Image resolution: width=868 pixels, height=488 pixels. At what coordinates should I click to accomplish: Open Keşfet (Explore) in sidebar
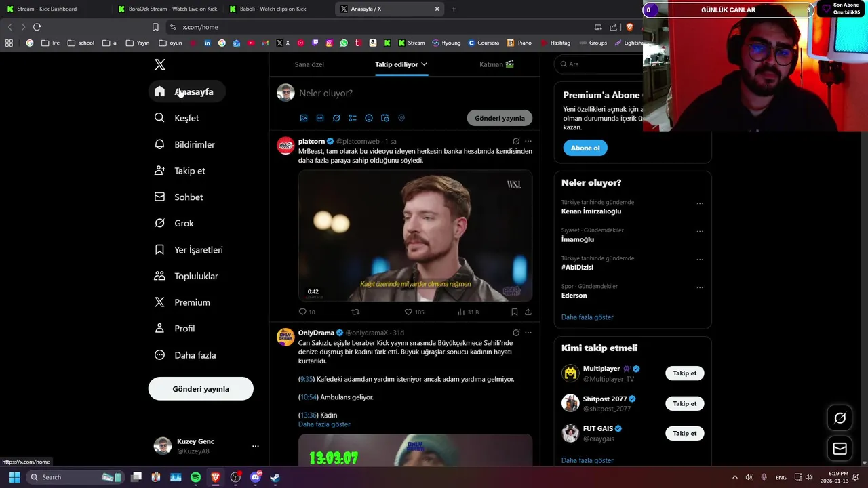coord(178,118)
